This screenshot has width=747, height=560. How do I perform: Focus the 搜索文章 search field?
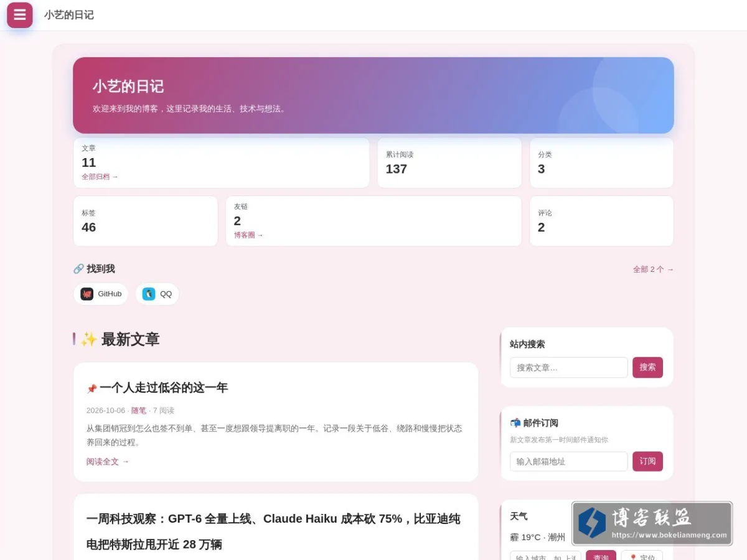pos(569,367)
